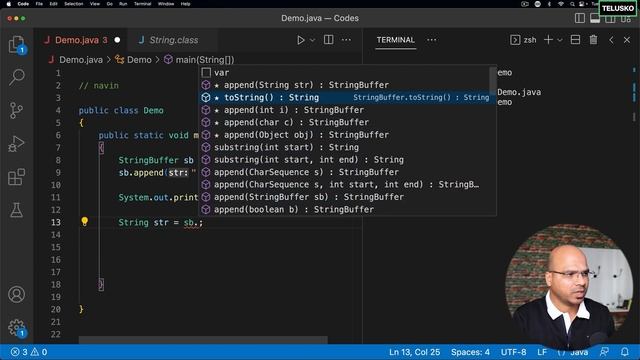640x360 pixels.
Task: Select var suggestion in autocomplete
Action: pos(345,73)
